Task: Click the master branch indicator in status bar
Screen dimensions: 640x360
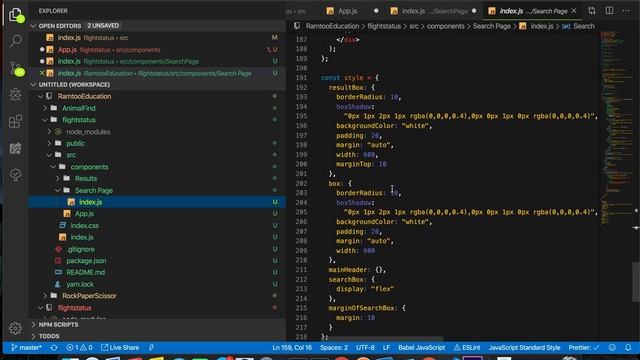Action: pos(26,348)
